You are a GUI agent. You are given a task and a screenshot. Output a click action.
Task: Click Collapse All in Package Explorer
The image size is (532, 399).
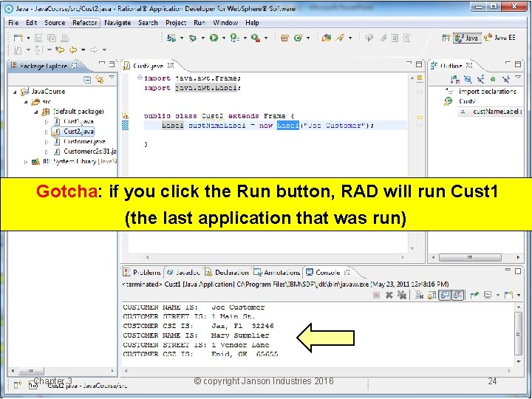pos(87,80)
